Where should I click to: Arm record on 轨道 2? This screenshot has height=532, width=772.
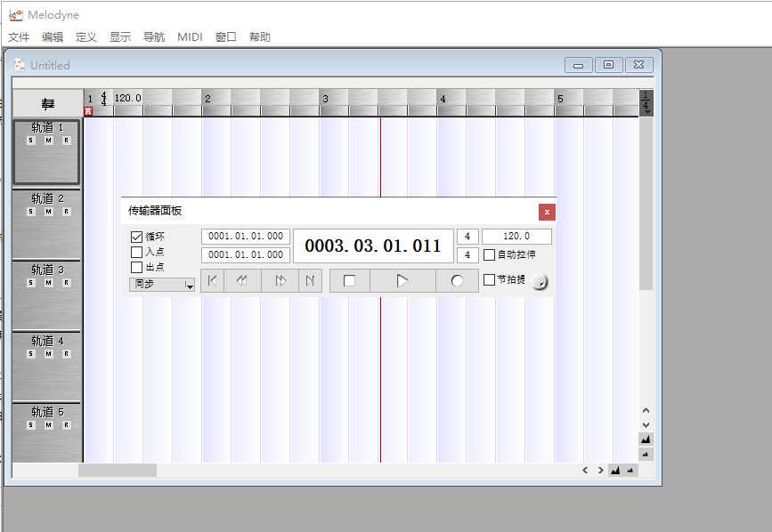pyautogui.click(x=67, y=212)
